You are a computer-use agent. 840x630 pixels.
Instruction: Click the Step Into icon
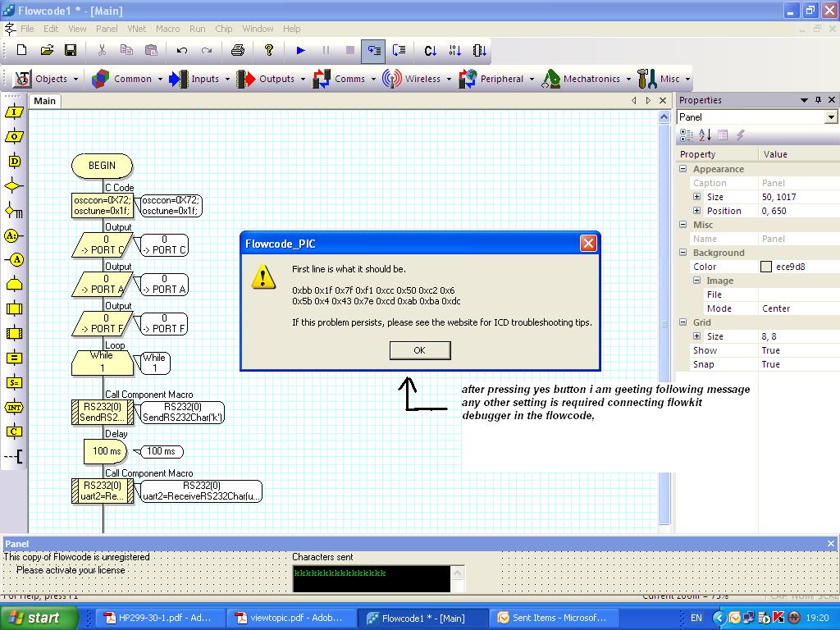(x=373, y=51)
